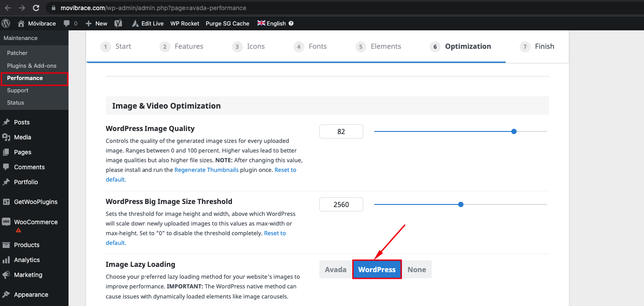Click the Avada icon beside Edit Live
Image resolution: width=644 pixels, height=306 pixels.
pyautogui.click(x=135, y=23)
